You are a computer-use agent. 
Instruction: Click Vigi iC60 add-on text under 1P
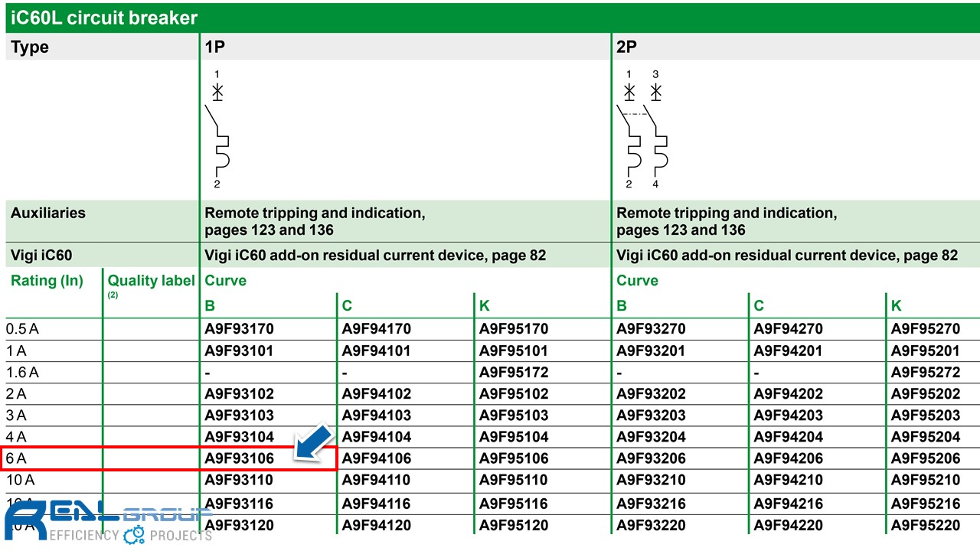point(375,256)
